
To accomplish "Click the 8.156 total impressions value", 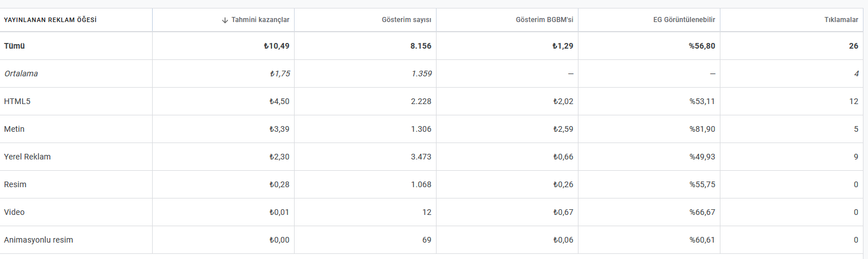I will pyautogui.click(x=421, y=46).
